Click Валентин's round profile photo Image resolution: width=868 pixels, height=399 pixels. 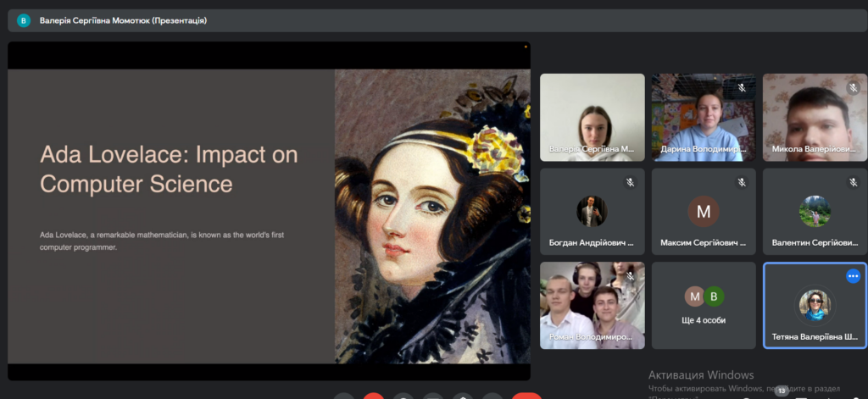pos(815,211)
